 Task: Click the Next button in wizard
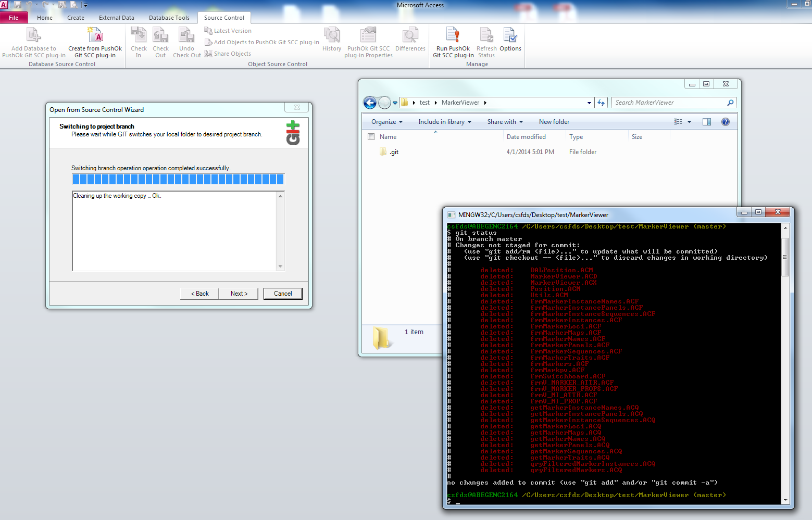pos(239,294)
